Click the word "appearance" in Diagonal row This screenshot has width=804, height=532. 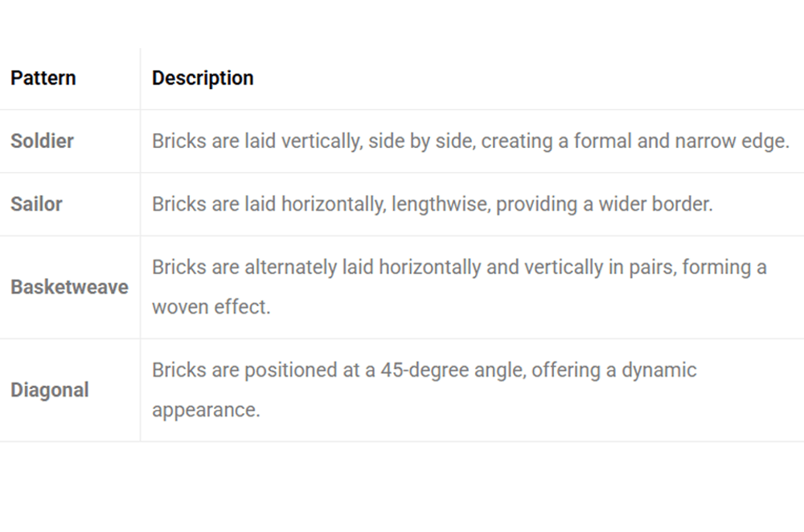tap(204, 410)
